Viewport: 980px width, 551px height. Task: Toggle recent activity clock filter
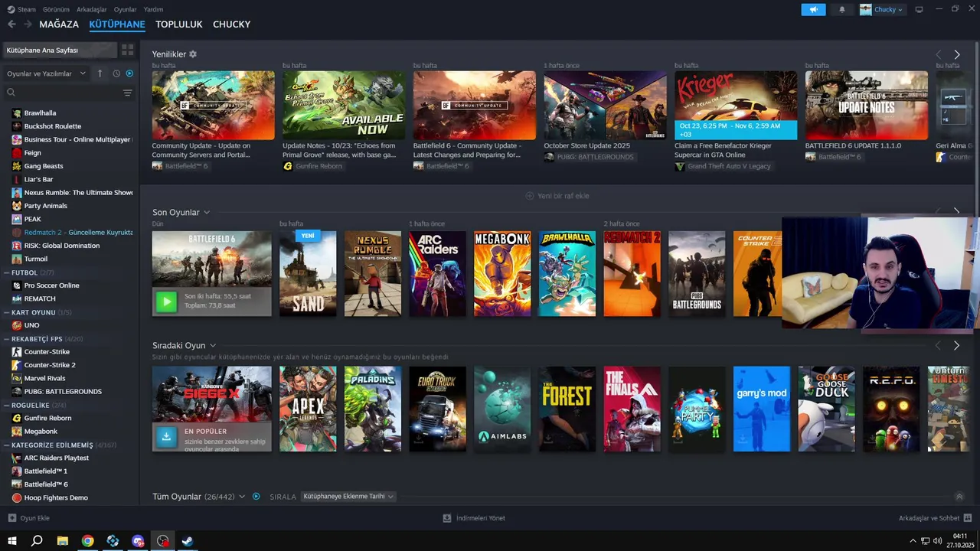(x=116, y=73)
